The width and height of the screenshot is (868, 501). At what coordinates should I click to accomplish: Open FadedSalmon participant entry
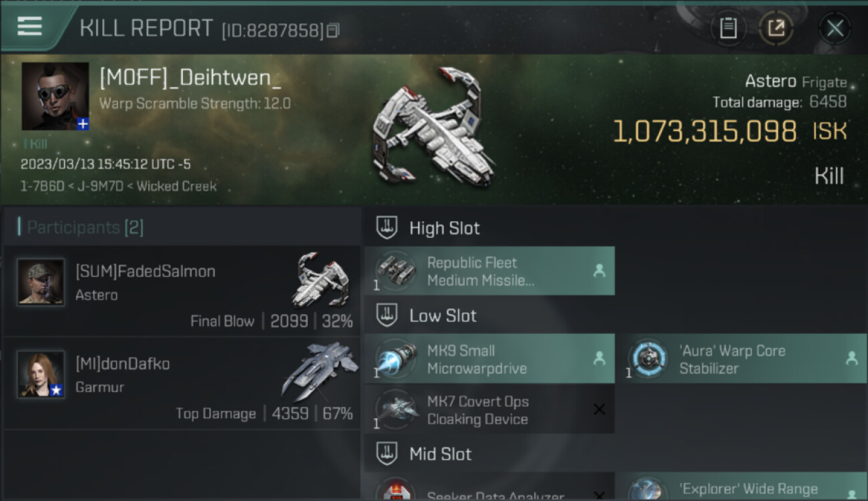[x=182, y=291]
